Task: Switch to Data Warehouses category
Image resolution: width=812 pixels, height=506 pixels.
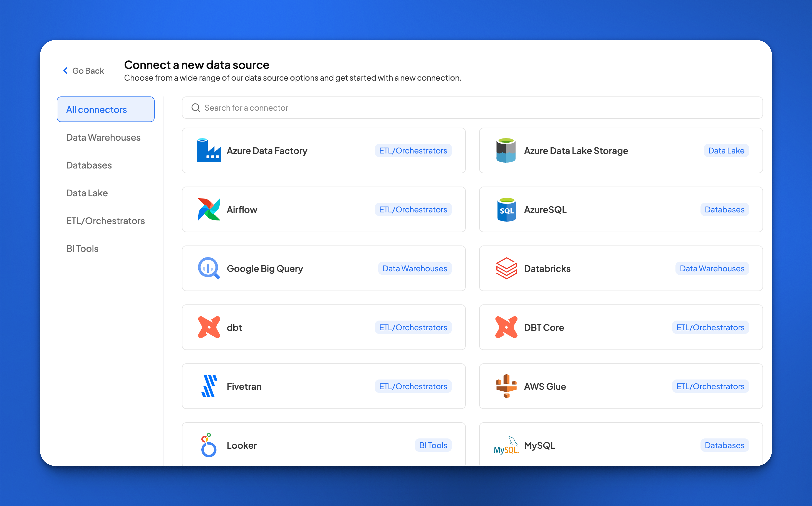Action: pyautogui.click(x=103, y=137)
